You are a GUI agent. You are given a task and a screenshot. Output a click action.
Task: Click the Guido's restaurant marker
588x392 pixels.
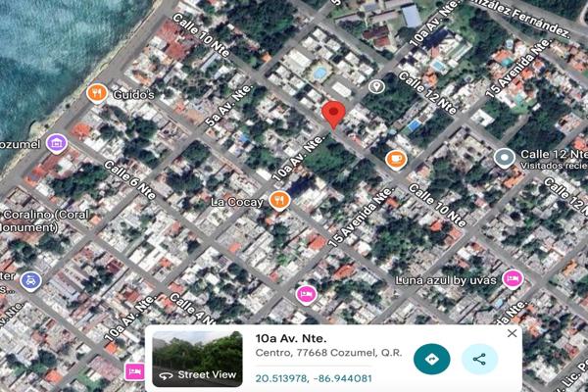tap(96, 93)
